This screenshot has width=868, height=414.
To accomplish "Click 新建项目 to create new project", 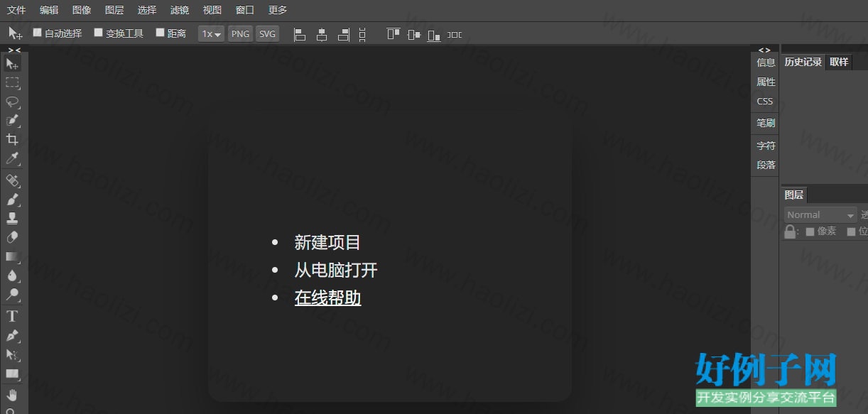I will click(x=327, y=242).
